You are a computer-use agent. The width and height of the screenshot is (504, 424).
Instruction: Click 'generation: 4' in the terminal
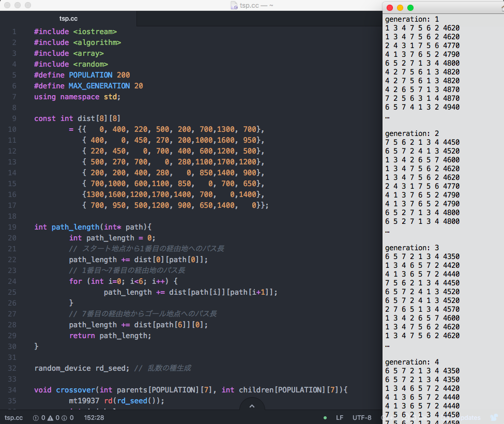point(412,362)
